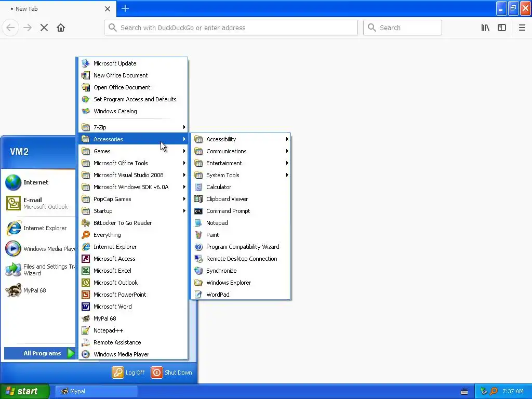This screenshot has width=532, height=399.
Task: Click the Microsoft Access icon
Action: 86,259
